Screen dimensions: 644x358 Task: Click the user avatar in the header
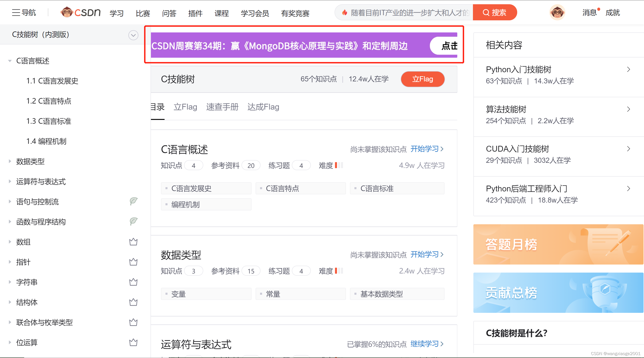pyautogui.click(x=557, y=12)
